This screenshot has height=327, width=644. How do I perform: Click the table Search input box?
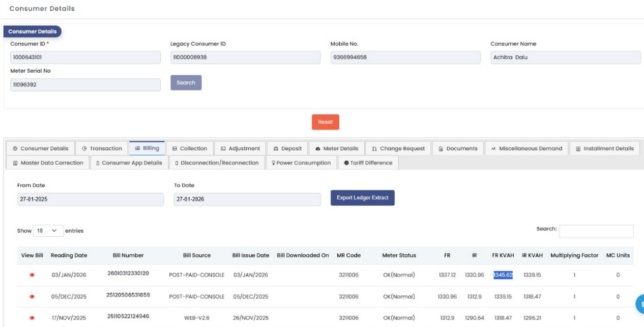tap(596, 231)
